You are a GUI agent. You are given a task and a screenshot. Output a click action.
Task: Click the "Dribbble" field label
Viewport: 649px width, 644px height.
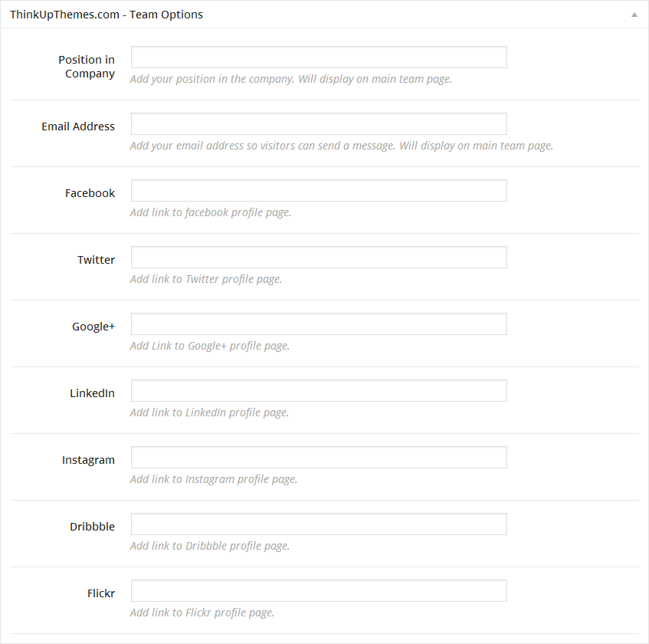click(x=92, y=527)
